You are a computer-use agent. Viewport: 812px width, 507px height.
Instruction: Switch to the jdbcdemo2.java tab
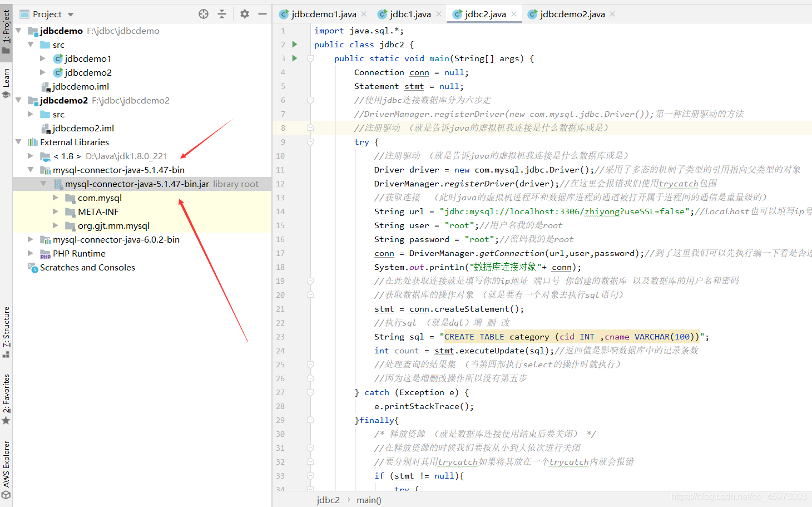tap(572, 14)
